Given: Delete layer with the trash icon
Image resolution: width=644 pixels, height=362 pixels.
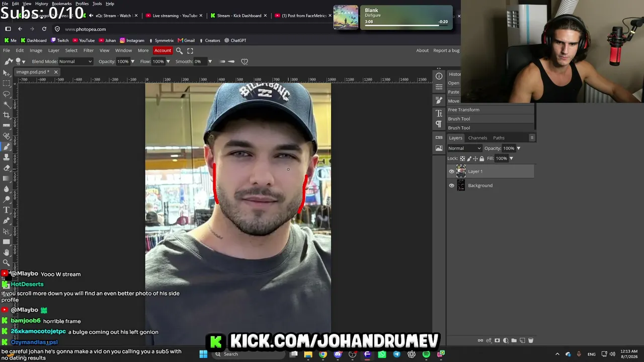Looking at the screenshot, I should pyautogui.click(x=530, y=340).
